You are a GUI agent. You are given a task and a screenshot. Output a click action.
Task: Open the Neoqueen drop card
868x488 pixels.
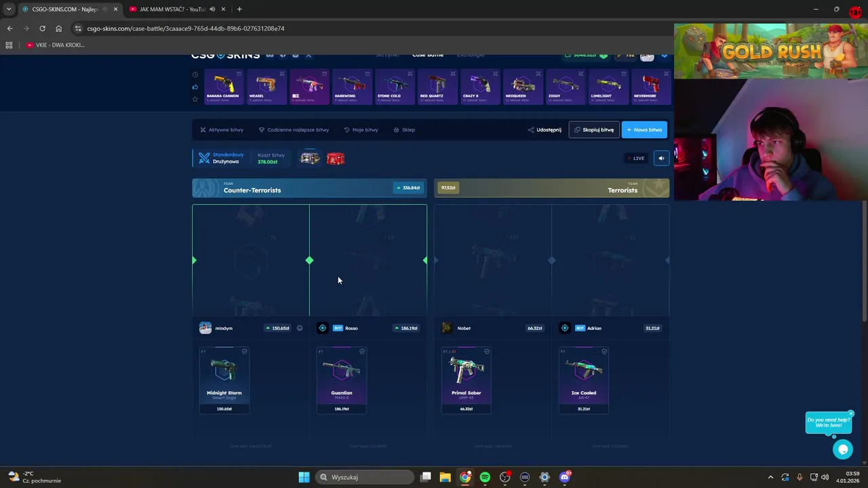[x=523, y=87]
